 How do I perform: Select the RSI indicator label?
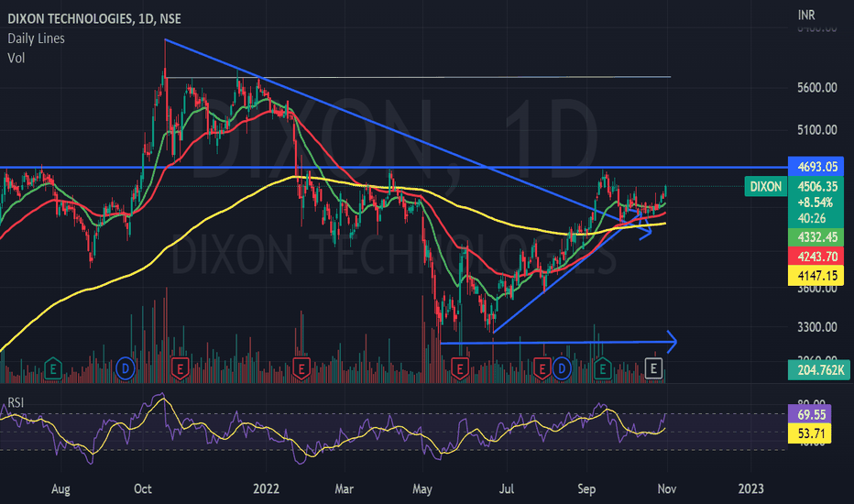point(16,402)
